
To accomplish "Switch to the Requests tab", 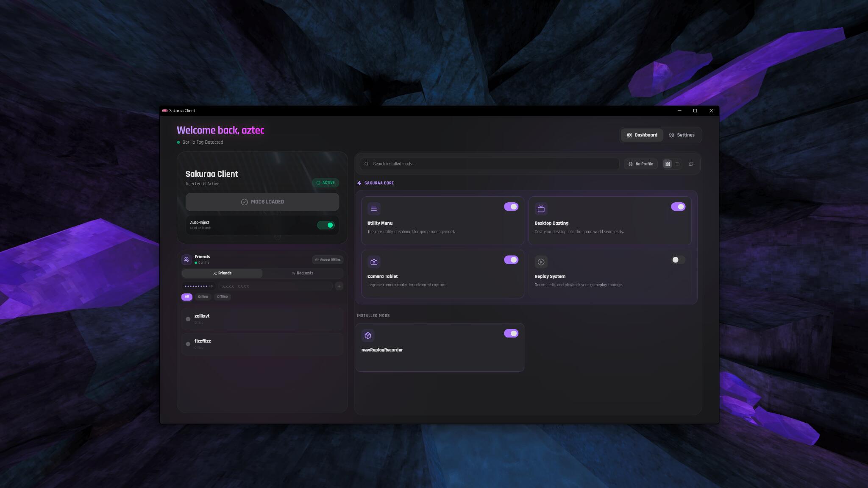I will pyautogui.click(x=303, y=273).
